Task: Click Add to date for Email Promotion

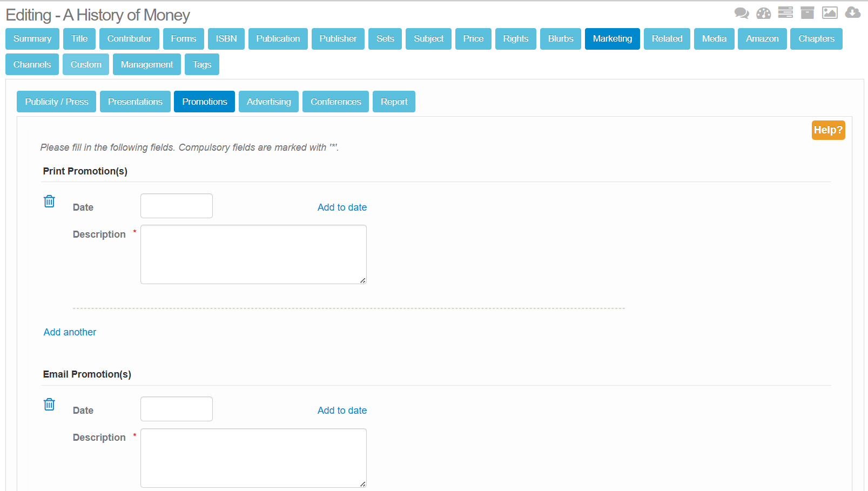Action: [342, 411]
